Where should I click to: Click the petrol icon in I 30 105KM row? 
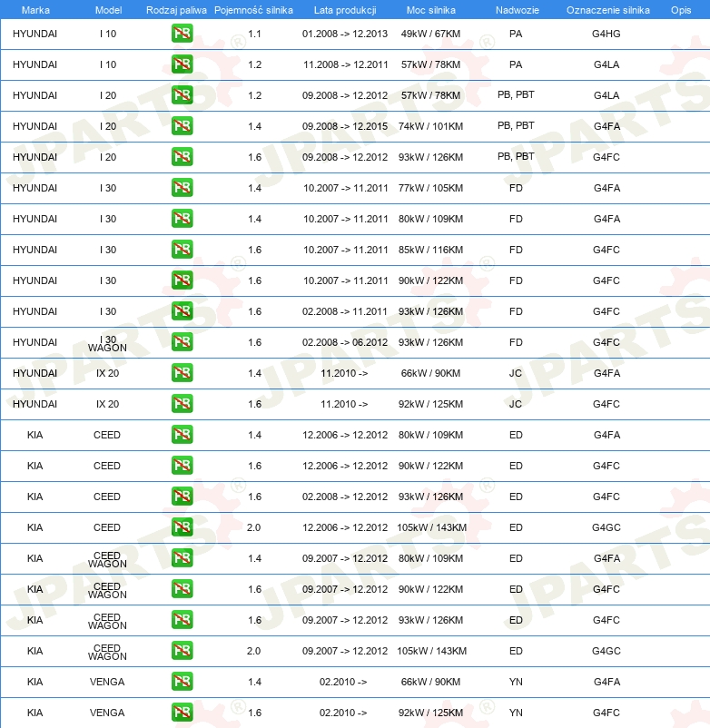click(182, 188)
